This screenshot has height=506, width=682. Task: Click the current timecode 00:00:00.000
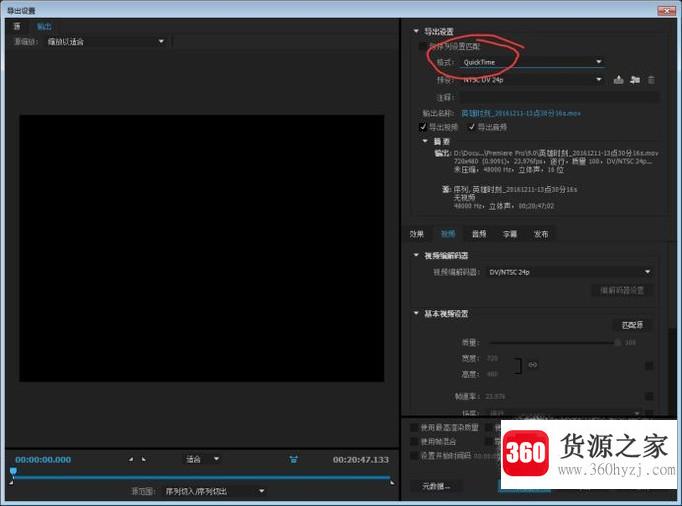[x=43, y=459]
